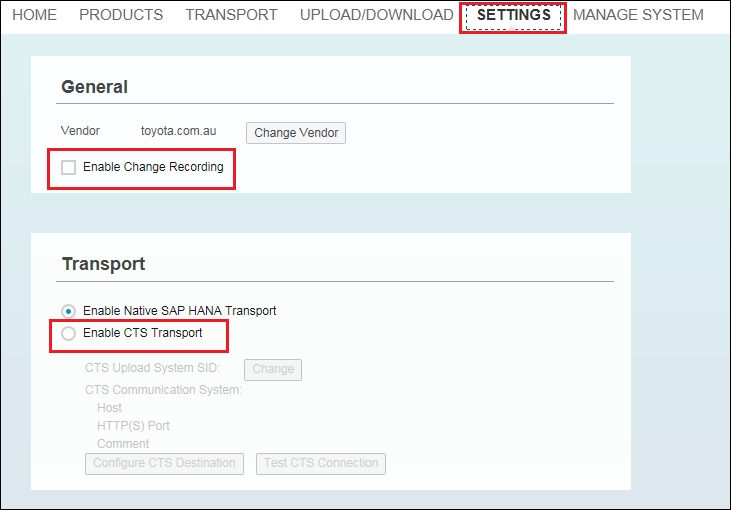Click the Change Vendor button
Viewport: 731px width, 510px height.
point(296,133)
